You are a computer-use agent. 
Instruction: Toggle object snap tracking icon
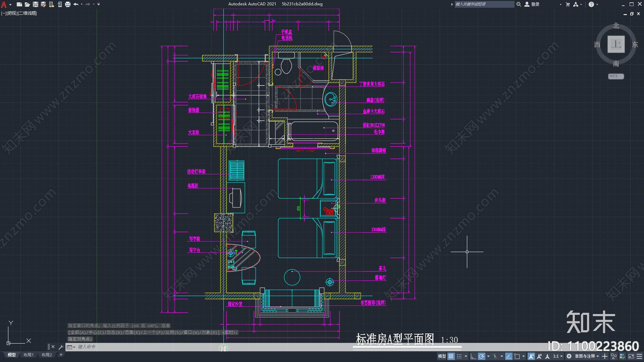click(509, 356)
